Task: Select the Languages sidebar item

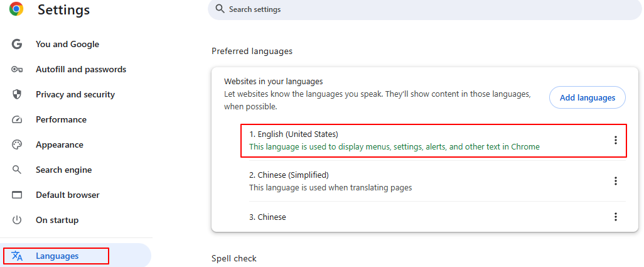Action: coord(56,256)
